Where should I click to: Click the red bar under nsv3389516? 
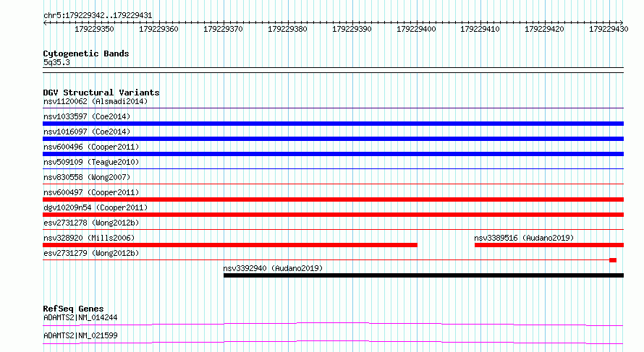[x=549, y=245]
